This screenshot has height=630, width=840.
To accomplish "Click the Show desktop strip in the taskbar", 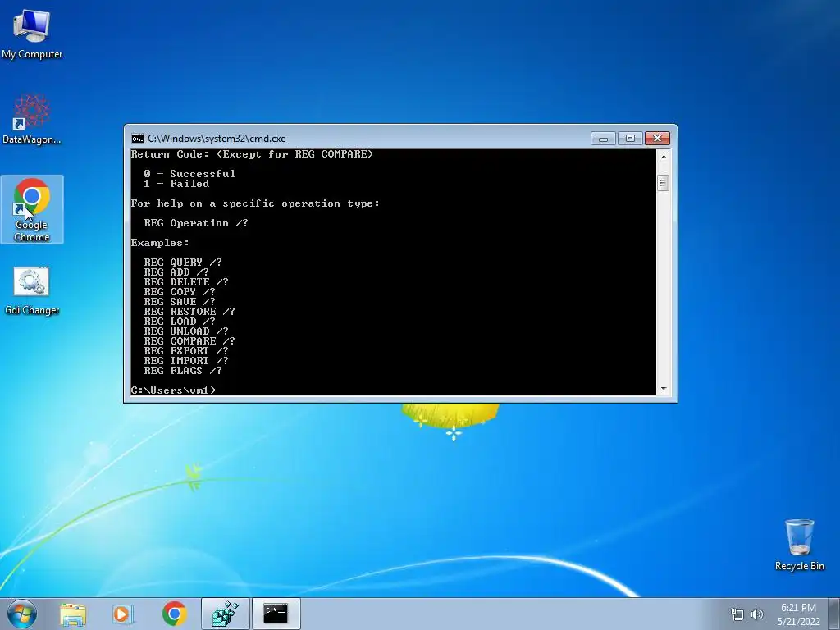I will click(x=834, y=614).
